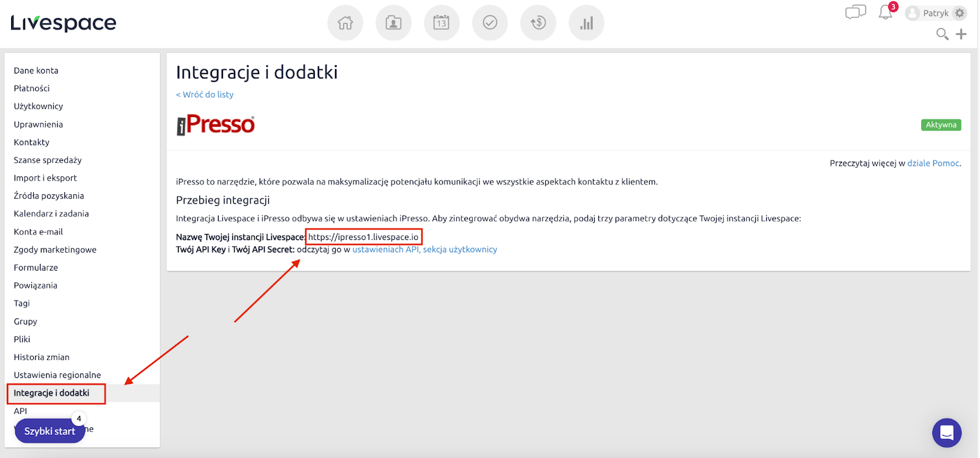Open Uprawnienia in sidebar

[x=39, y=124]
